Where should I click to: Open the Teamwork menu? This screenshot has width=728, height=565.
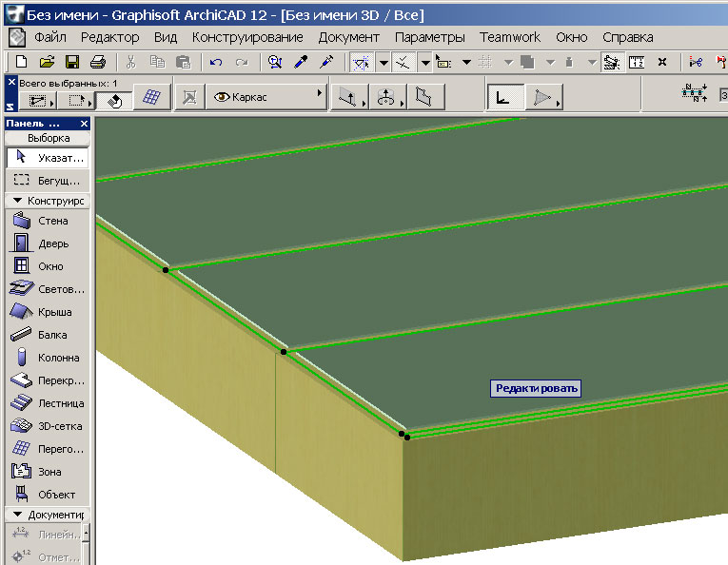tap(509, 37)
